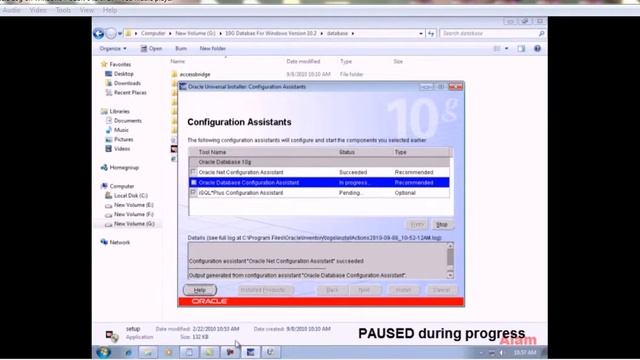This screenshot has width=640, height=360.
Task: Go forward in the Explorer window
Action: tap(111, 33)
